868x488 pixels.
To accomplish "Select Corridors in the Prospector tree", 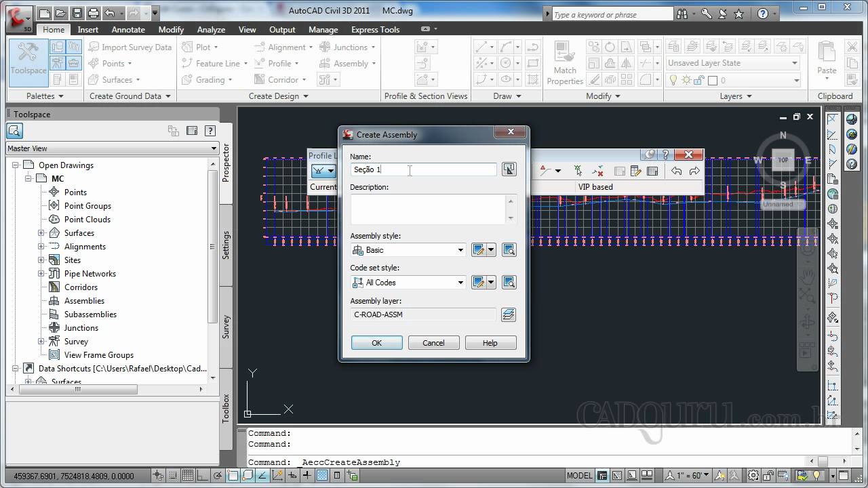I will tap(81, 287).
